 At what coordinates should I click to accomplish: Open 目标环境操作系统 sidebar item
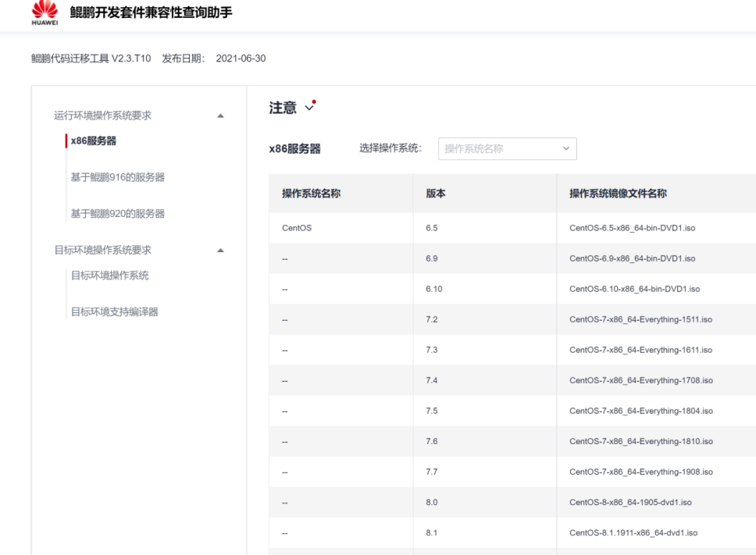109,276
